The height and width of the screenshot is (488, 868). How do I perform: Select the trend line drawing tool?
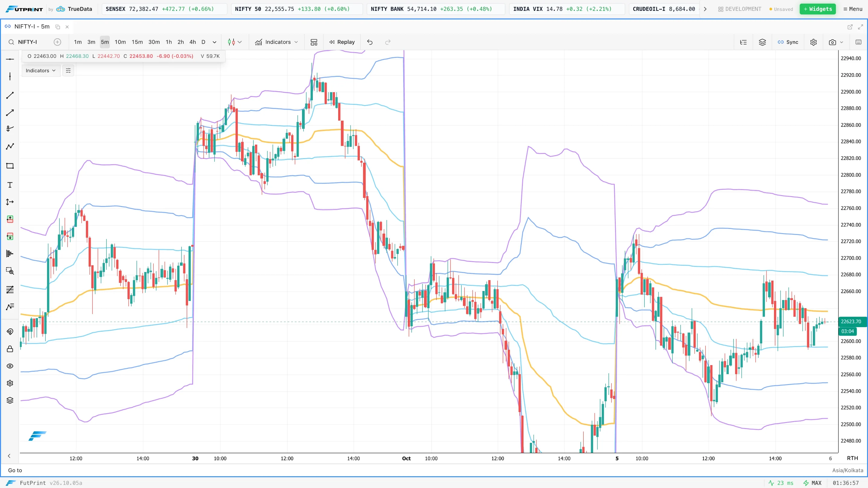10,95
